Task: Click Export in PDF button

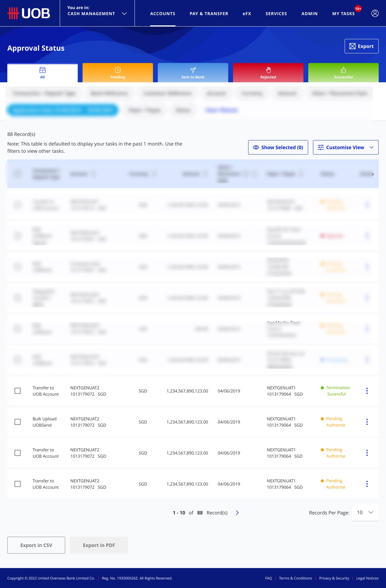Action: point(99,545)
